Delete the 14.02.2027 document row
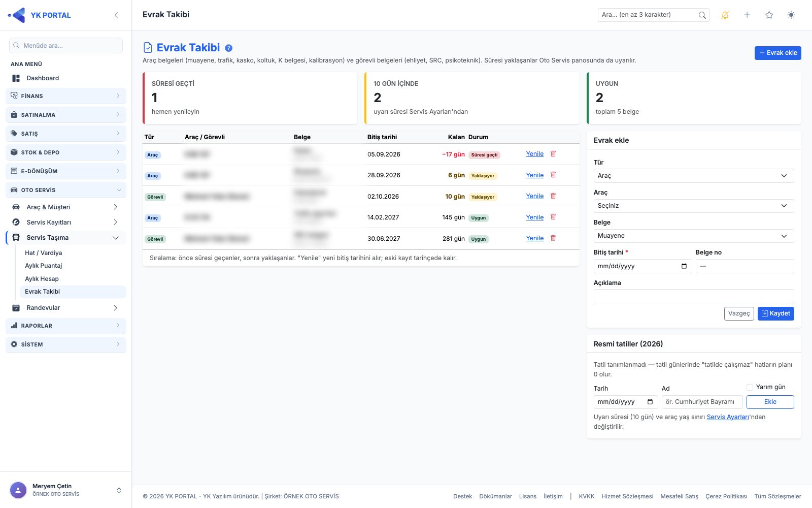The height and width of the screenshot is (508, 812). 553,217
